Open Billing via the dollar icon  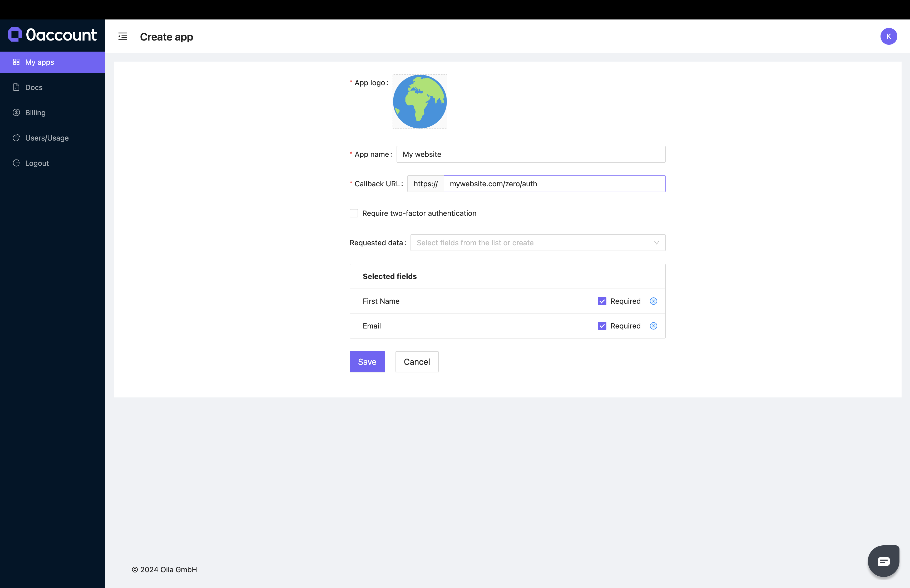point(16,112)
